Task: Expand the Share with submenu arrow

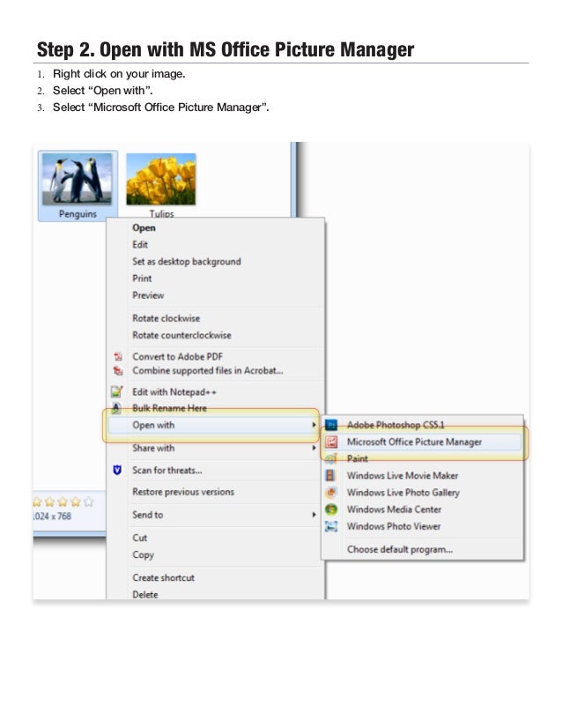Action: [x=314, y=448]
